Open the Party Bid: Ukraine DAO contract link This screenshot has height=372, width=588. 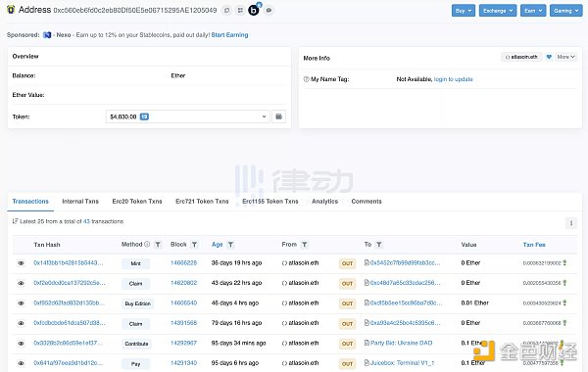point(401,343)
